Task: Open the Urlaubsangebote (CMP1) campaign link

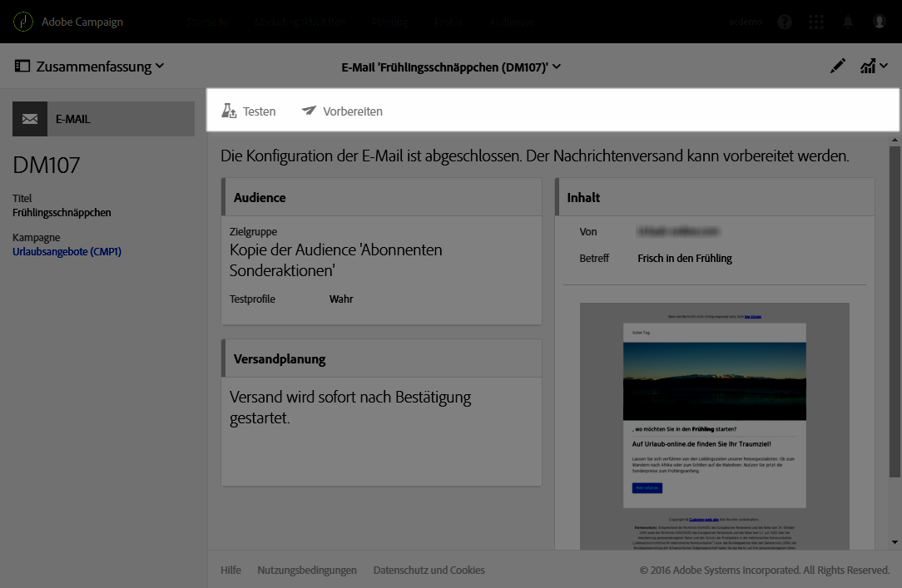Action: pyautogui.click(x=67, y=252)
